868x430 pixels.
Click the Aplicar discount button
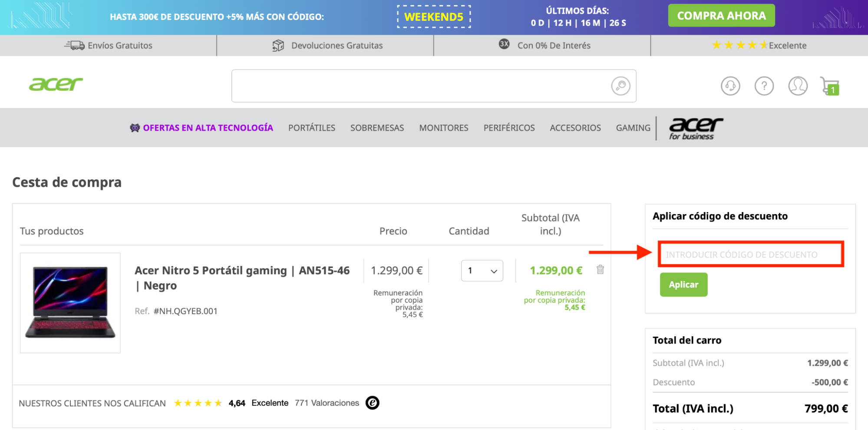683,284
